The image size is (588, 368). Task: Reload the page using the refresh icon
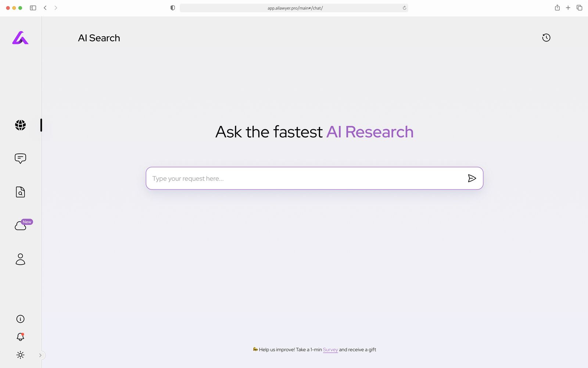point(404,8)
